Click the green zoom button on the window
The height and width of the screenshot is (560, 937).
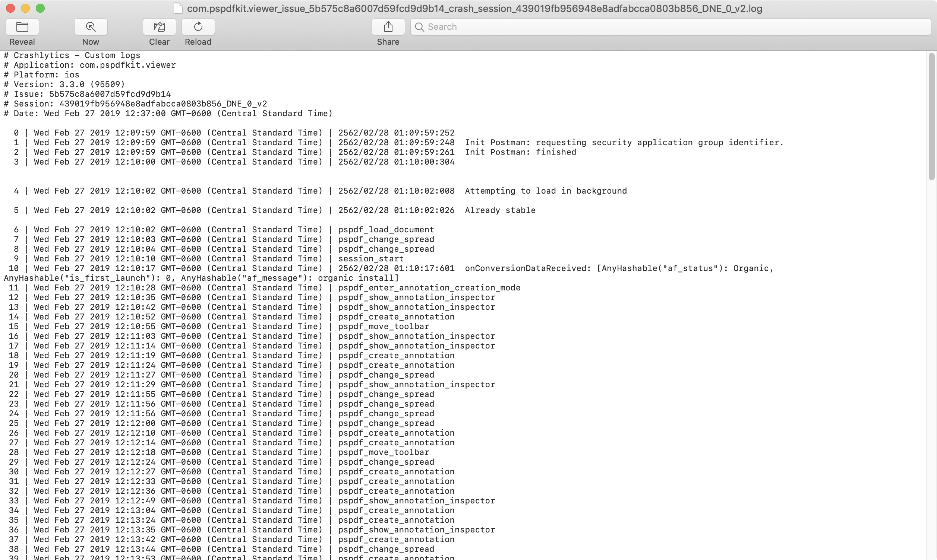pyautogui.click(x=40, y=7)
